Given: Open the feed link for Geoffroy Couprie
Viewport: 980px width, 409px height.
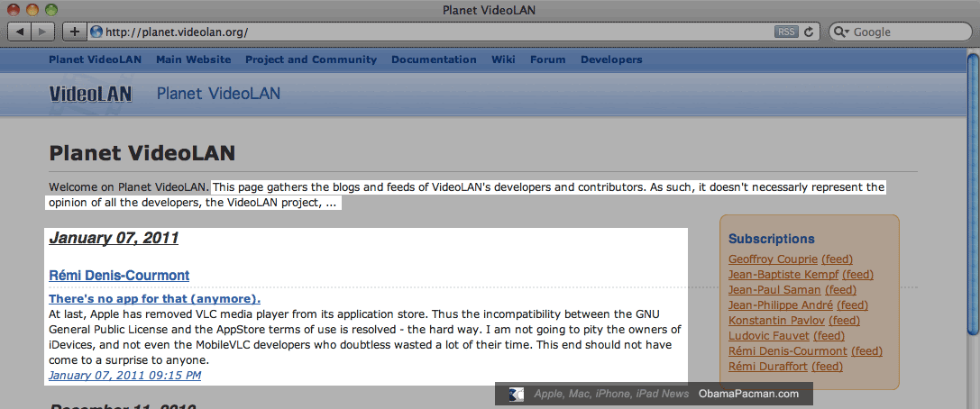Looking at the screenshot, I should click(837, 259).
